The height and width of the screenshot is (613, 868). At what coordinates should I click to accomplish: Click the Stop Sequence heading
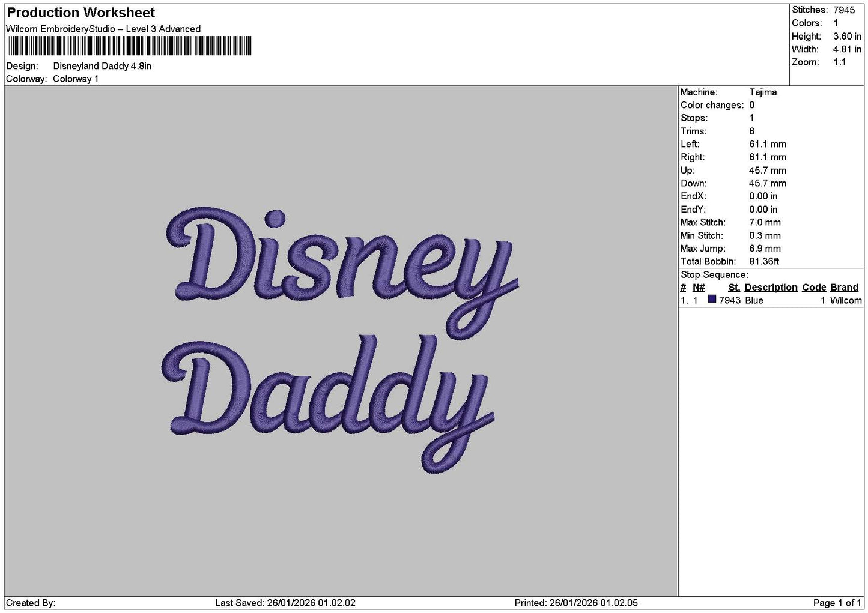click(x=714, y=275)
